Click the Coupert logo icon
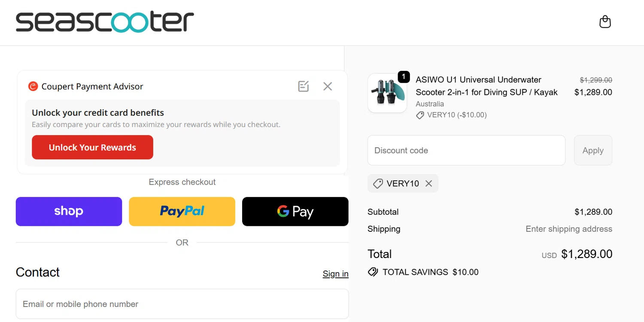This screenshot has width=644, height=322. point(33,86)
